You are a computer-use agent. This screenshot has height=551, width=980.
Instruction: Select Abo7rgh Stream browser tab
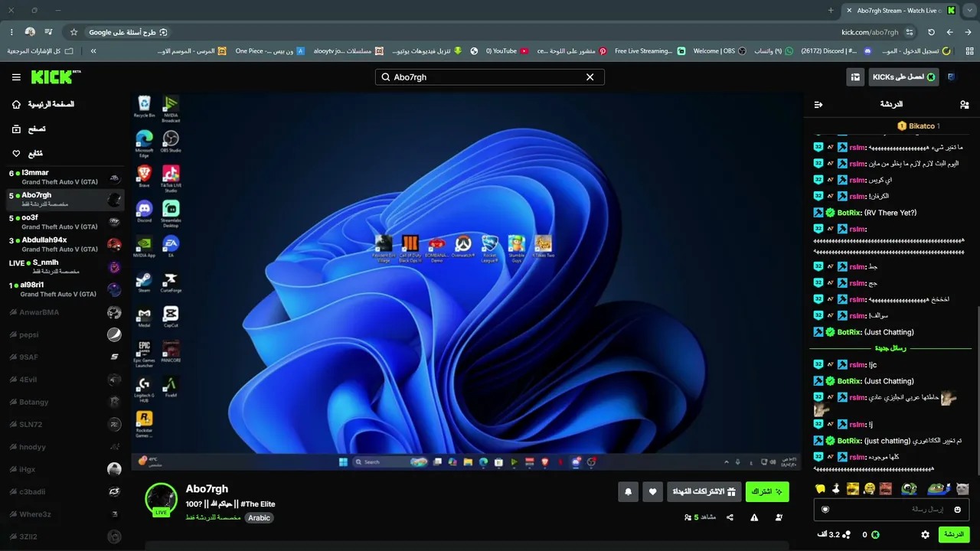click(902, 10)
